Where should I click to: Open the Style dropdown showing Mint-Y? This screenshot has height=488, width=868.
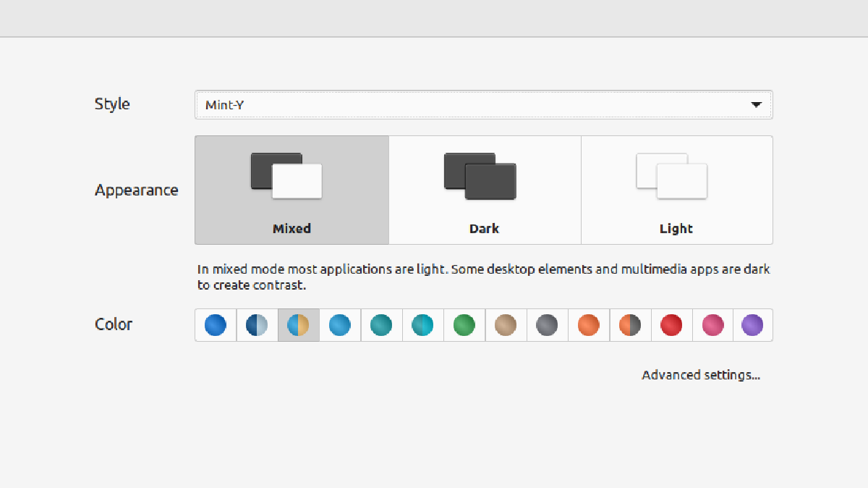483,104
